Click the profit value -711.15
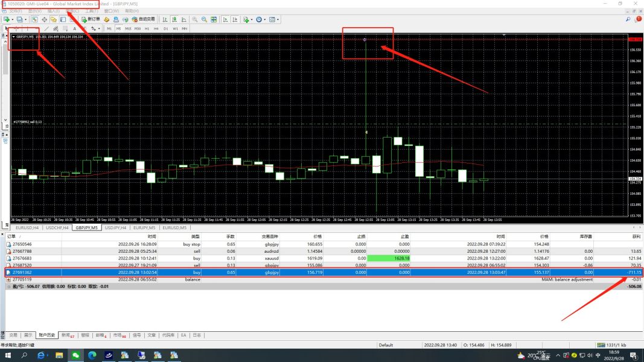The image size is (644, 362). pyautogui.click(x=634, y=272)
